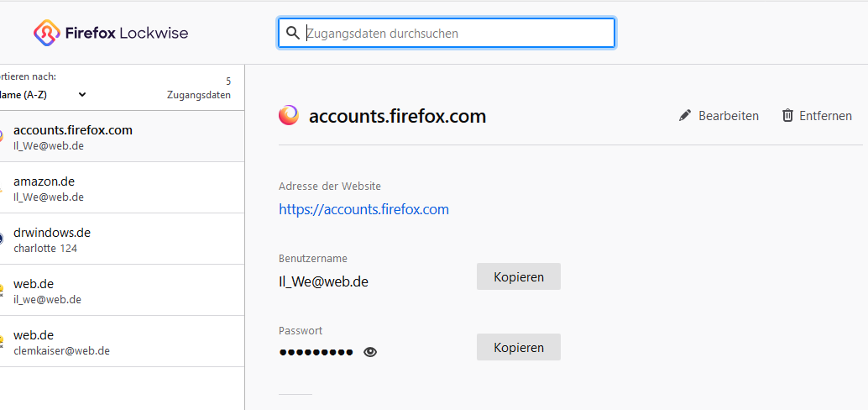Screen dimensions: 868x410
Task: Click the Firefox Lockwise logo icon
Action: 44,33
